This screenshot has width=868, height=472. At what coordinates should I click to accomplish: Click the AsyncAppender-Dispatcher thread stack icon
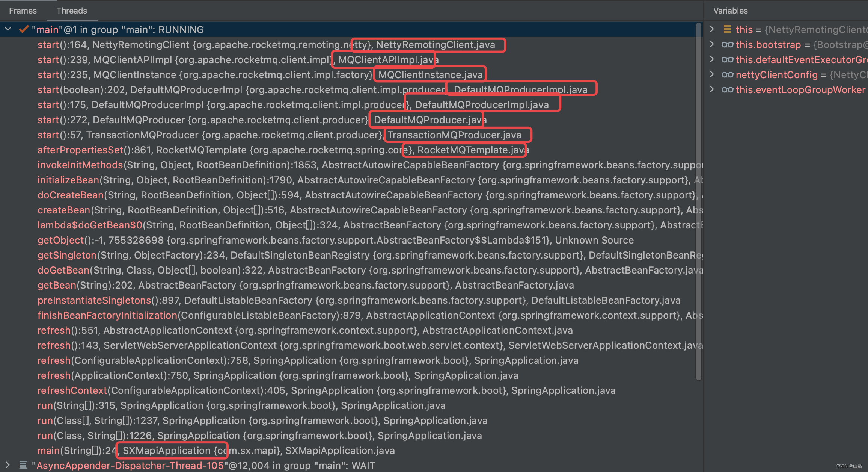[x=23, y=465]
